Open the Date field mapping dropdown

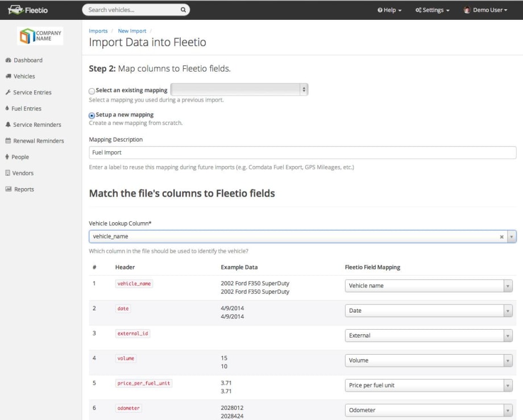507,310
